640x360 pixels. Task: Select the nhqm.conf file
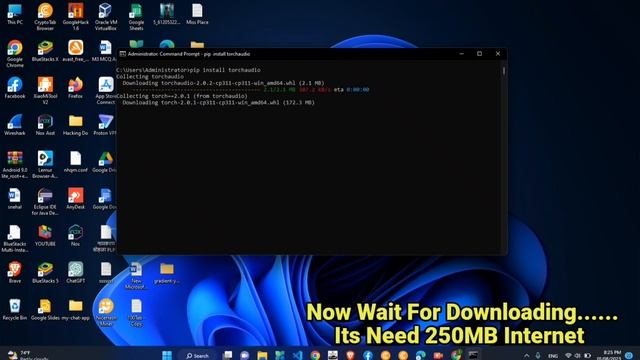[76, 162]
